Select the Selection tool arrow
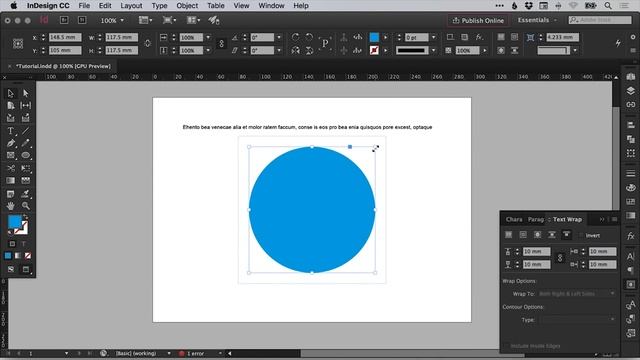 (x=11, y=93)
